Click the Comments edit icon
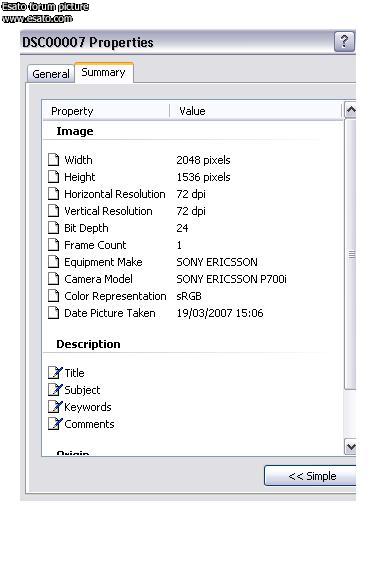Screen dimensions: 388x565 (55, 423)
